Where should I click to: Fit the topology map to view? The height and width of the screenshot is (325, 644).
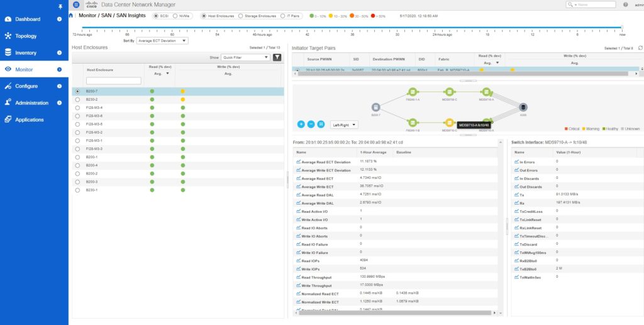pos(321,124)
